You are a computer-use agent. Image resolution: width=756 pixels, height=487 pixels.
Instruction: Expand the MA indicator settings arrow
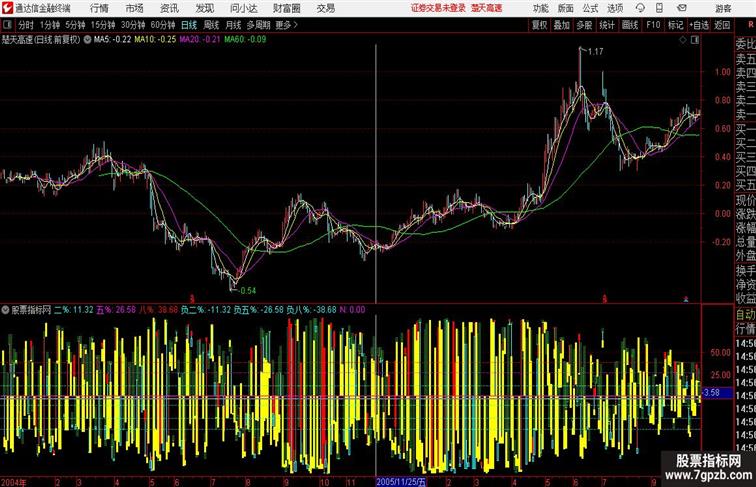[x=87, y=40]
